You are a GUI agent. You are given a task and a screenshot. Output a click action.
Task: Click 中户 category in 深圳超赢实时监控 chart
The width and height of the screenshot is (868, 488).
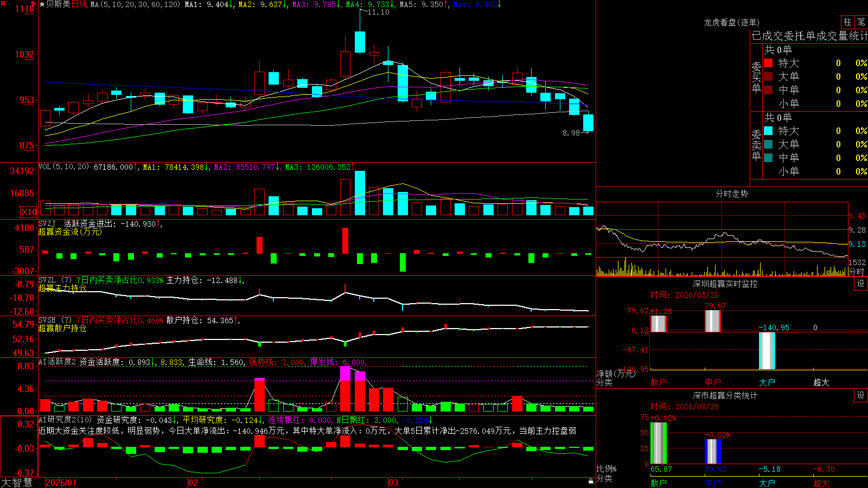(713, 382)
